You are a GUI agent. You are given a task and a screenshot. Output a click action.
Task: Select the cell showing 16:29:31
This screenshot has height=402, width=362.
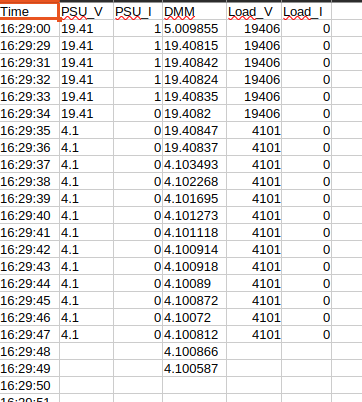(x=30, y=63)
